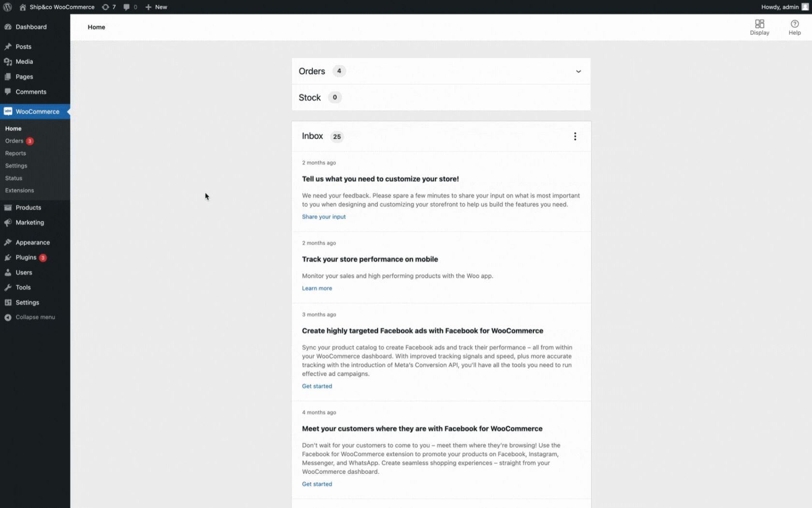Image resolution: width=812 pixels, height=508 pixels.
Task: Click the Plugins plug icon
Action: 8,257
